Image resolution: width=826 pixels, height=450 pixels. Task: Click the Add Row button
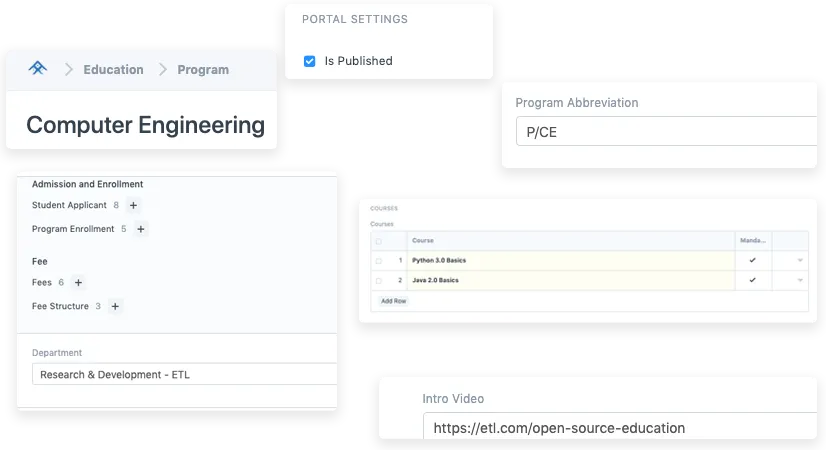pyautogui.click(x=394, y=301)
